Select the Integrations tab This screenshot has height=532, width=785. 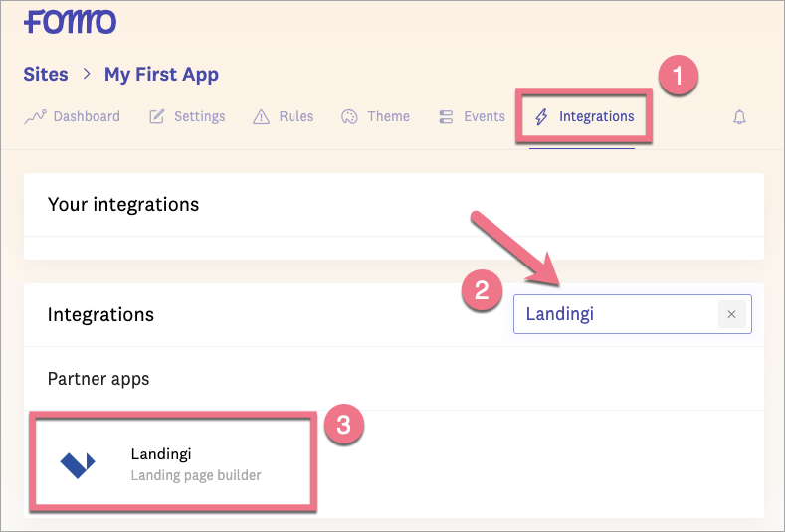(x=596, y=116)
